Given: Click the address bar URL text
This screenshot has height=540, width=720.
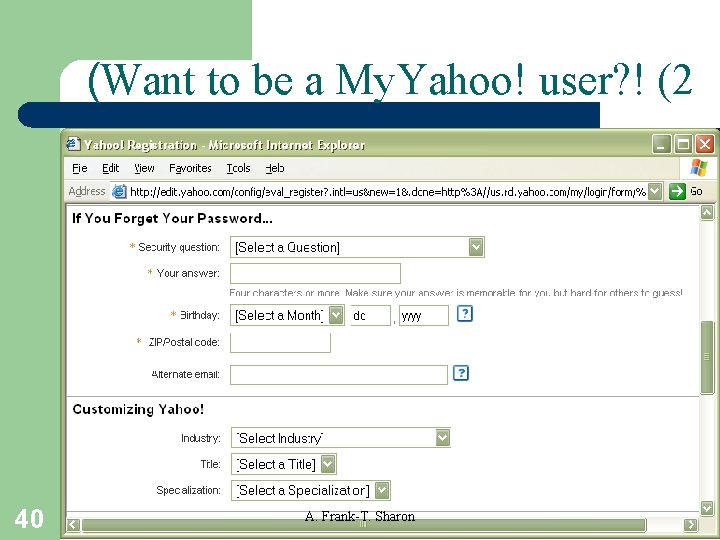Looking at the screenshot, I should click(x=388, y=192).
